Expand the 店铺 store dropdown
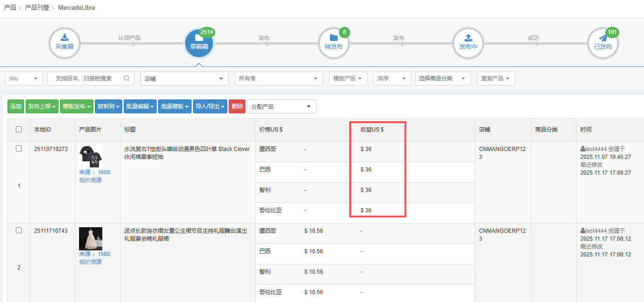The height and width of the screenshot is (302, 644). coord(184,79)
